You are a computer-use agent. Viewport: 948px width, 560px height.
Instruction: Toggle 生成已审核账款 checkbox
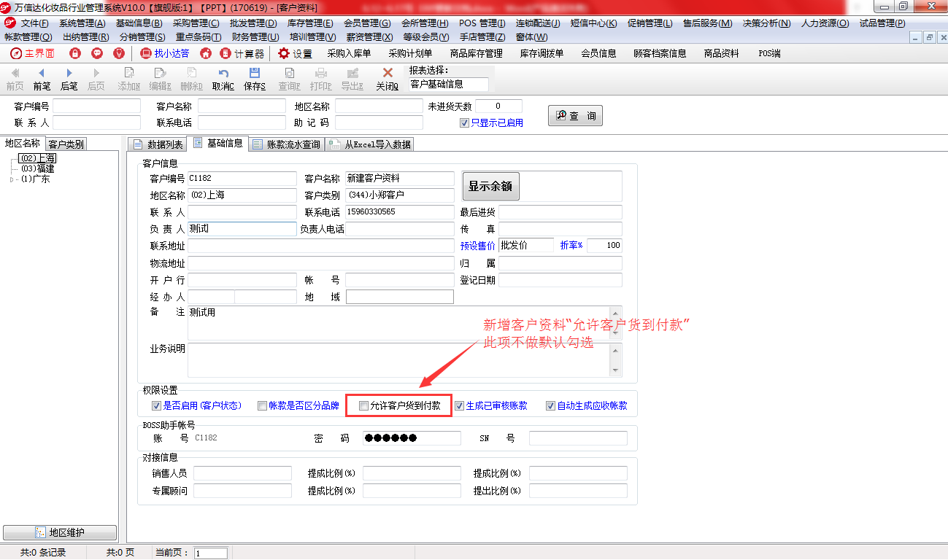[x=460, y=405]
